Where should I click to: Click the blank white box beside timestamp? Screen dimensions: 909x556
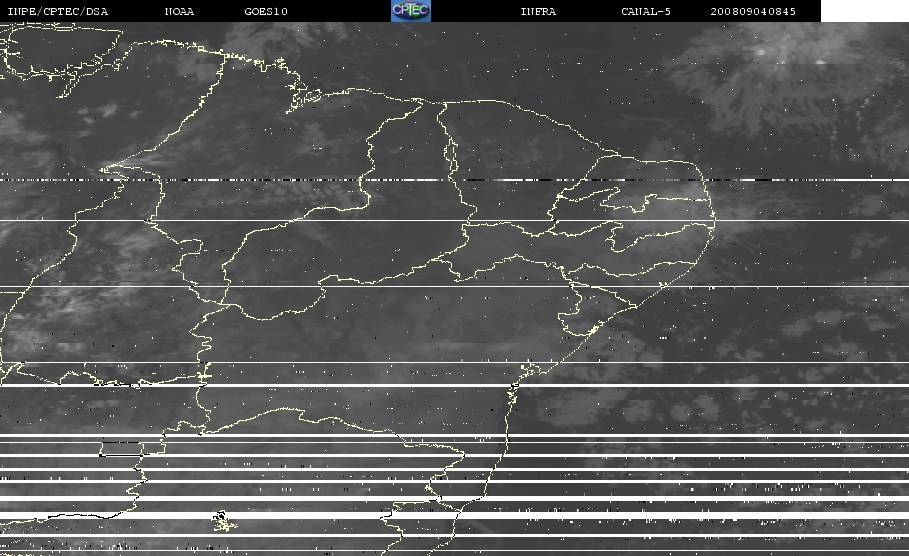(865, 11)
